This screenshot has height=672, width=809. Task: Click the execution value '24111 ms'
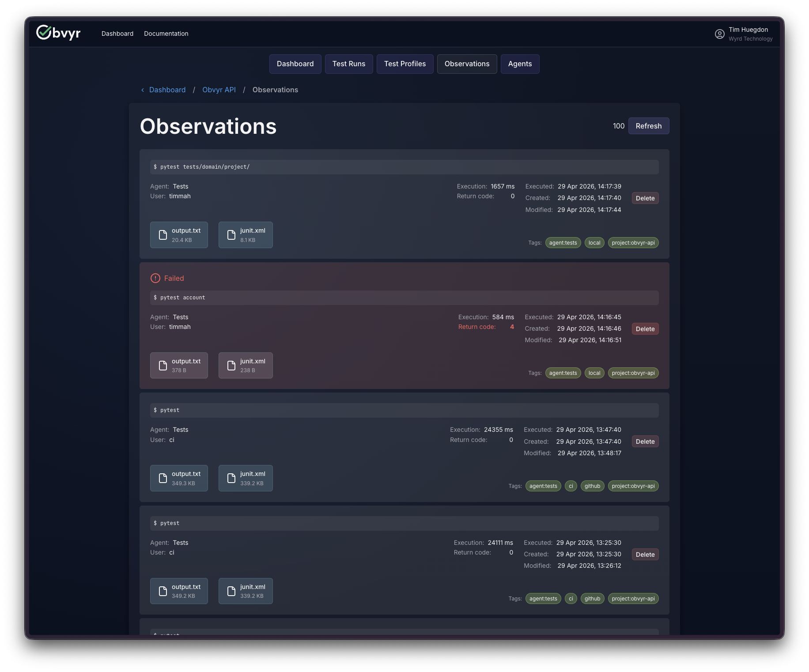501,543
